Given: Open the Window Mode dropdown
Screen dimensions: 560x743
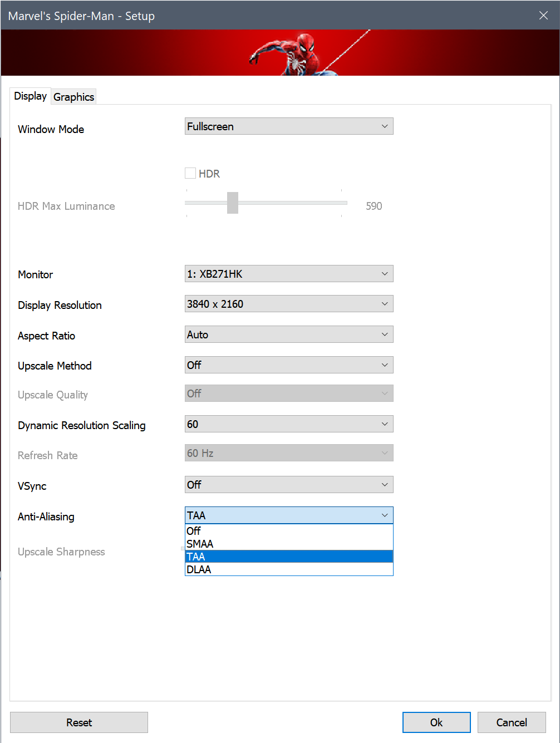Looking at the screenshot, I should pyautogui.click(x=289, y=126).
